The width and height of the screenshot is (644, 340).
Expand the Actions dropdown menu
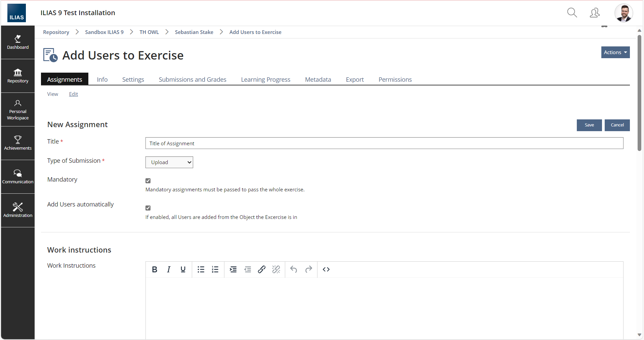pyautogui.click(x=615, y=52)
